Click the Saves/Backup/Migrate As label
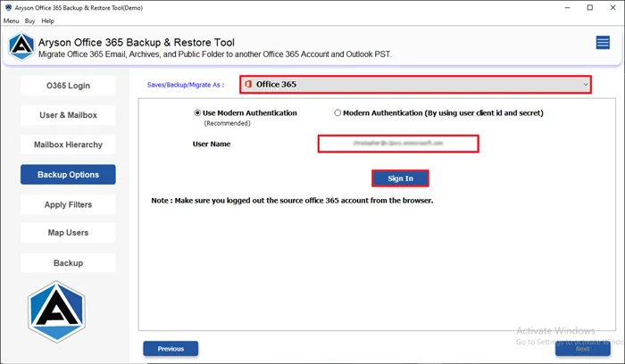This screenshot has height=364, width=625. click(x=186, y=85)
